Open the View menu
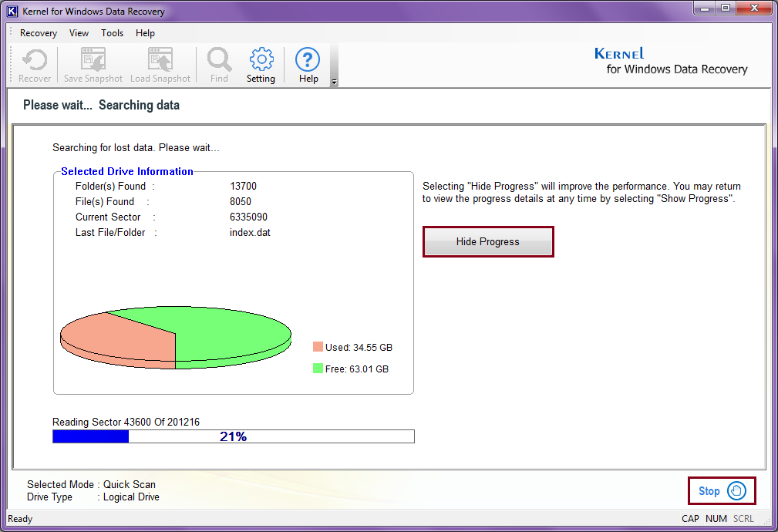The image size is (778, 532). [79, 33]
